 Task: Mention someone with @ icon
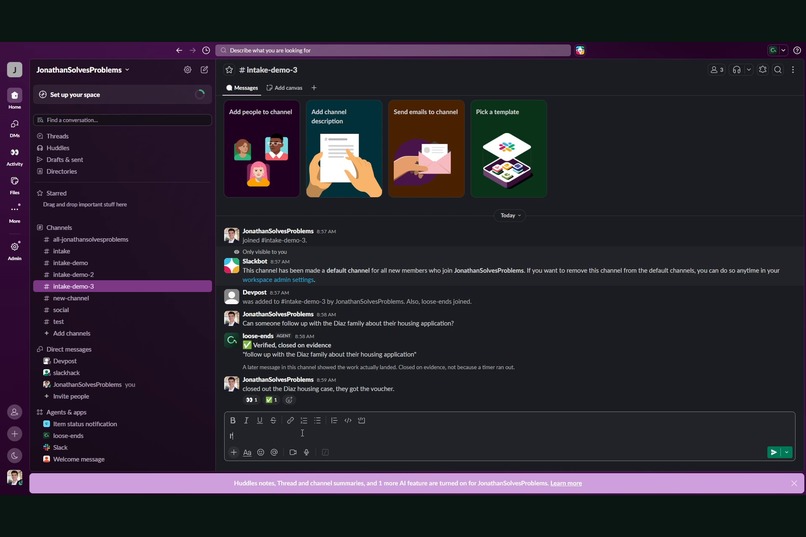[x=274, y=452]
